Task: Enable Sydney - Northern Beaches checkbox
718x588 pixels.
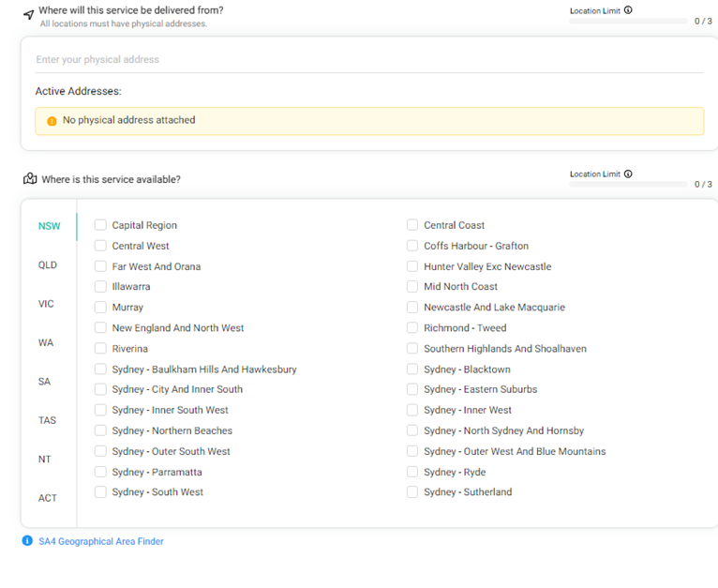Action: point(100,430)
